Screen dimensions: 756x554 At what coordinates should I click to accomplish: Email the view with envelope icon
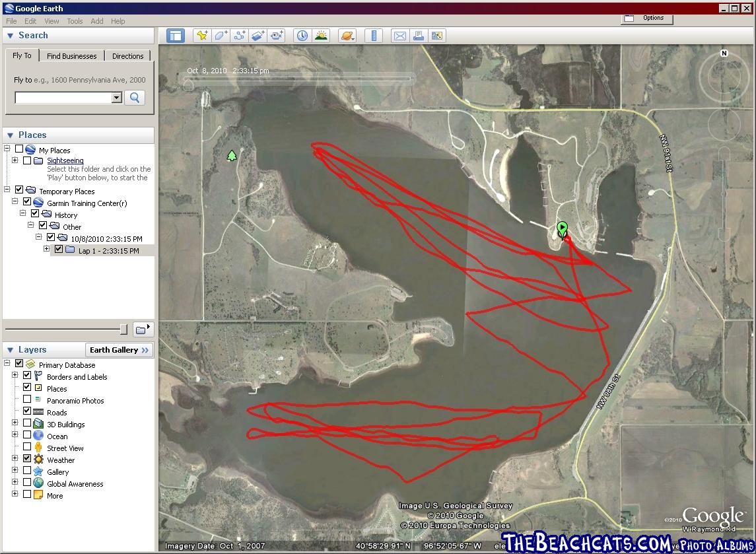tap(399, 36)
